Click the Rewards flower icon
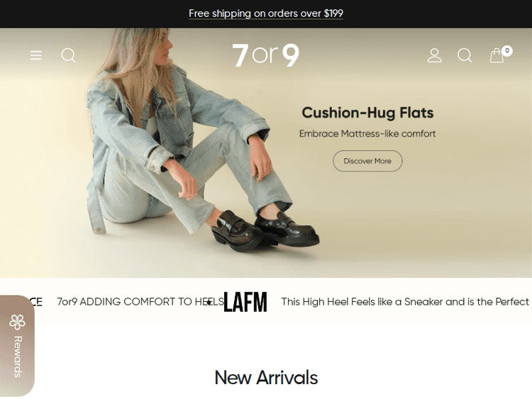 (17, 322)
